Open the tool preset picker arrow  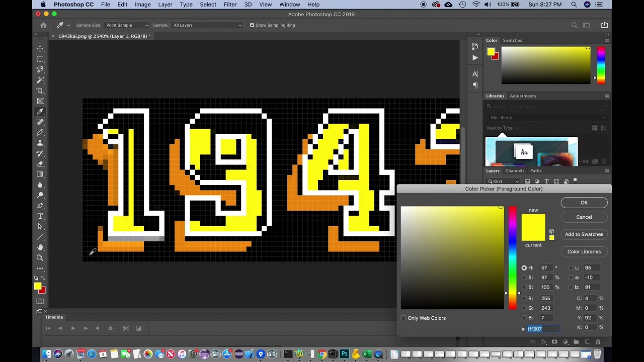[68, 25]
